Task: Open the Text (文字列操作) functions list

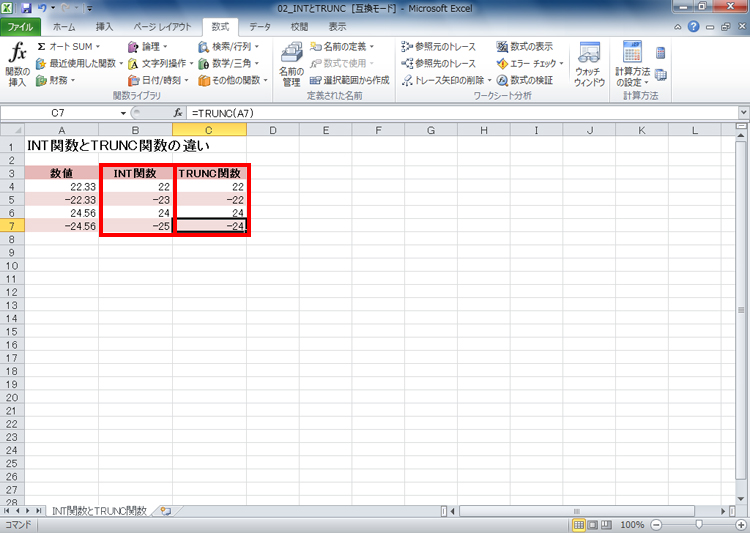Action: [x=160, y=63]
